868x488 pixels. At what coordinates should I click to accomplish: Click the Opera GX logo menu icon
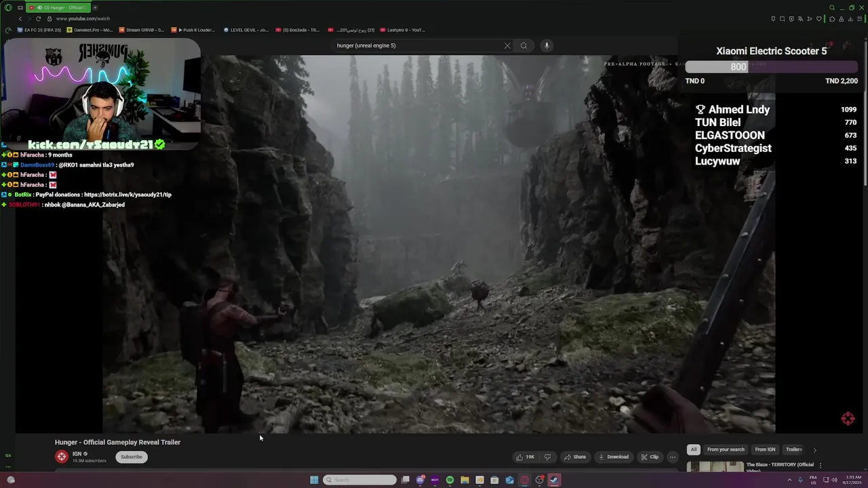pyautogui.click(x=8, y=7)
